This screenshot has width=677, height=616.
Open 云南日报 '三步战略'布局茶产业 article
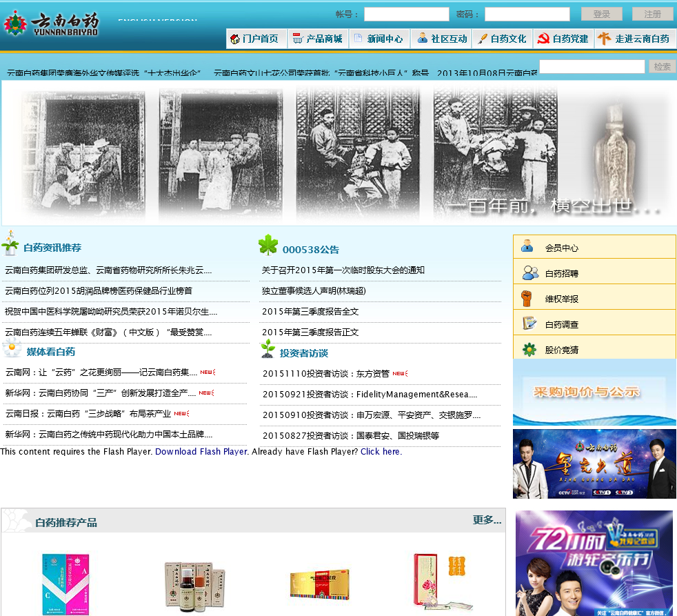click(x=88, y=414)
